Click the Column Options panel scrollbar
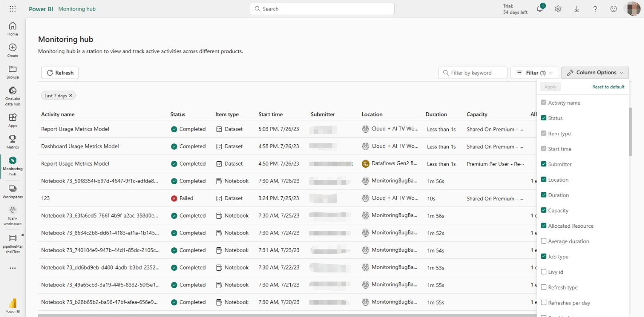The width and height of the screenshot is (644, 317). tap(630, 131)
